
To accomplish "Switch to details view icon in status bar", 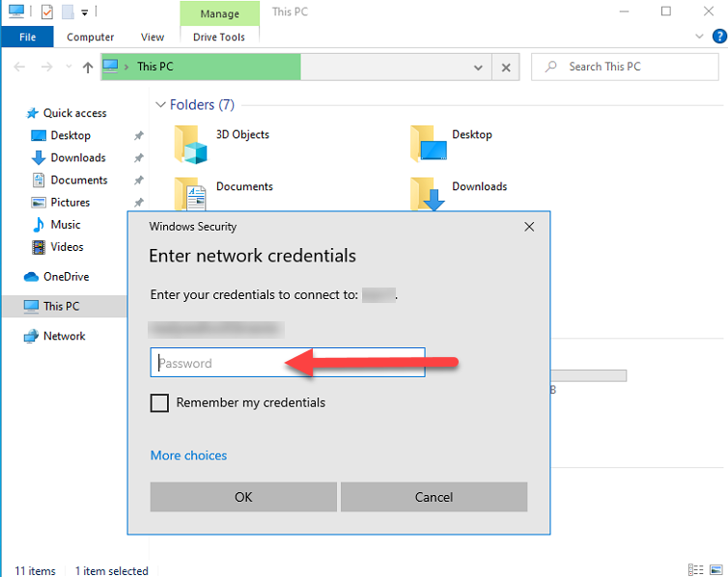I will click(695, 569).
